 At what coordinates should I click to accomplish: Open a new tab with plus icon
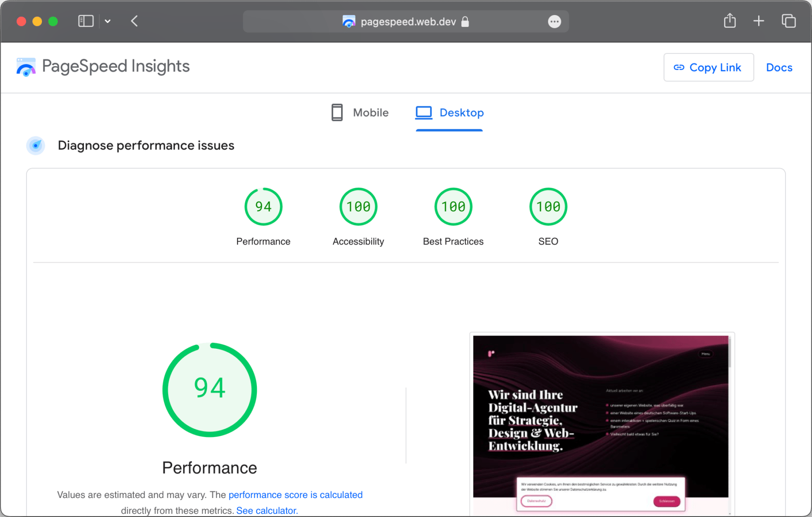tap(759, 21)
